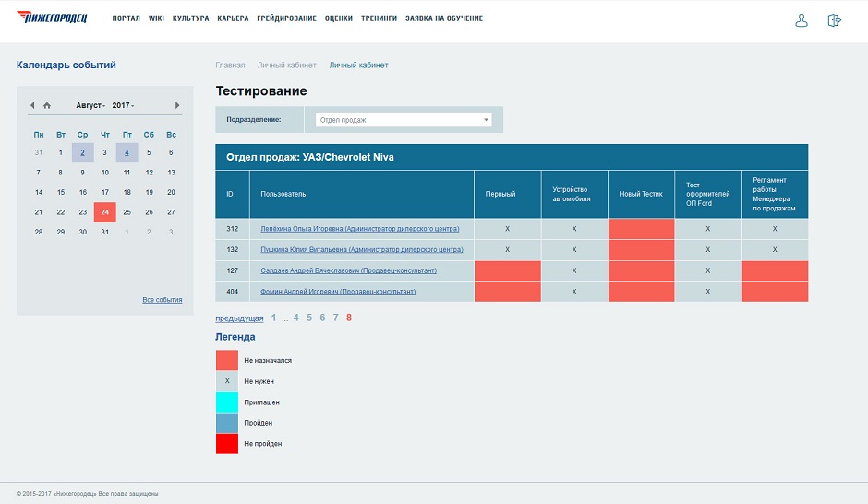
Task: Open Фомин Андрей Игоревич user link
Action: pyautogui.click(x=338, y=292)
